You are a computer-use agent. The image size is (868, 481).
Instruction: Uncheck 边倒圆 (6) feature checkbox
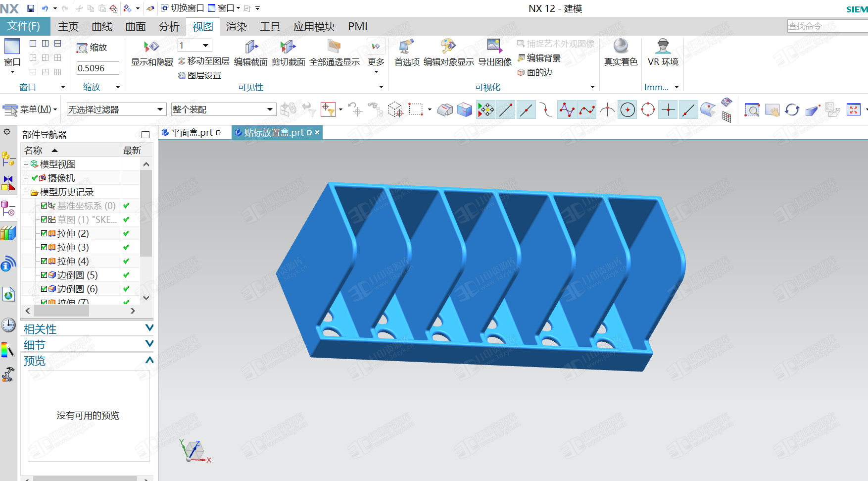44,289
